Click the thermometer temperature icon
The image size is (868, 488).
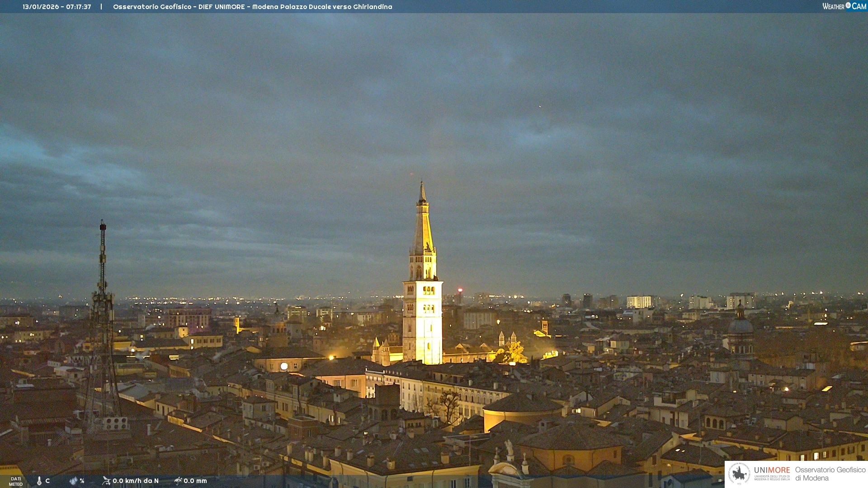(x=39, y=481)
